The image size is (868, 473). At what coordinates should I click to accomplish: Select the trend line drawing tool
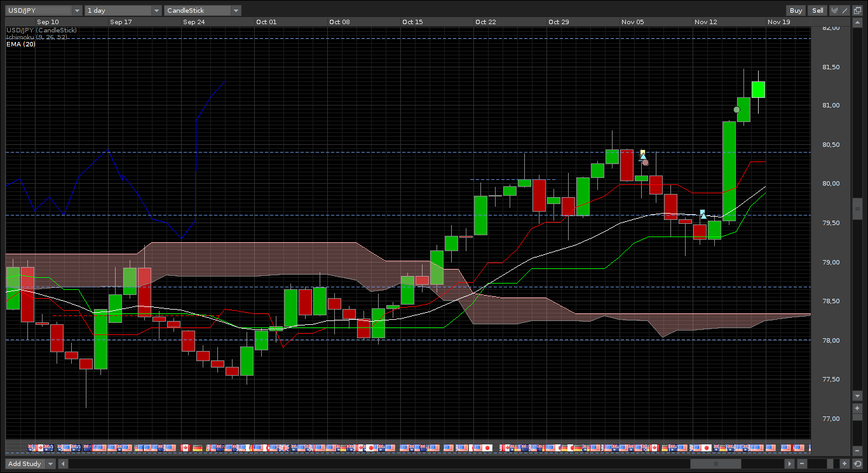844,10
